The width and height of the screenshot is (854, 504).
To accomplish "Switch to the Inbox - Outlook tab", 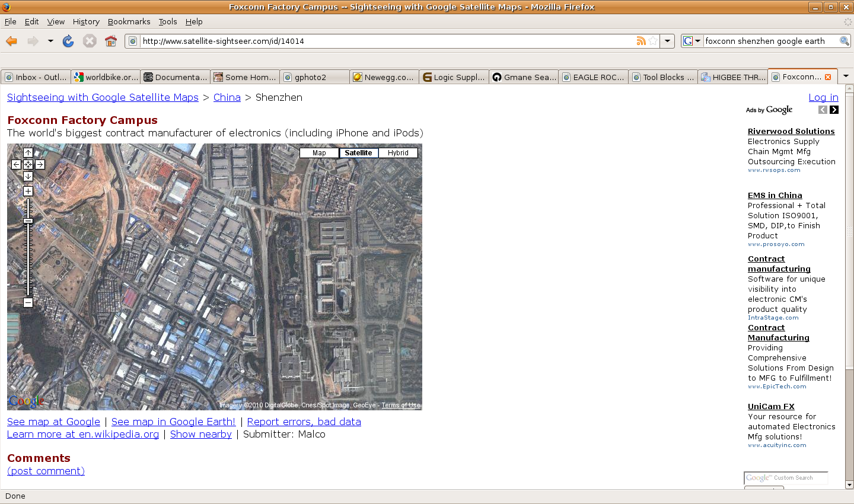I will (36, 77).
